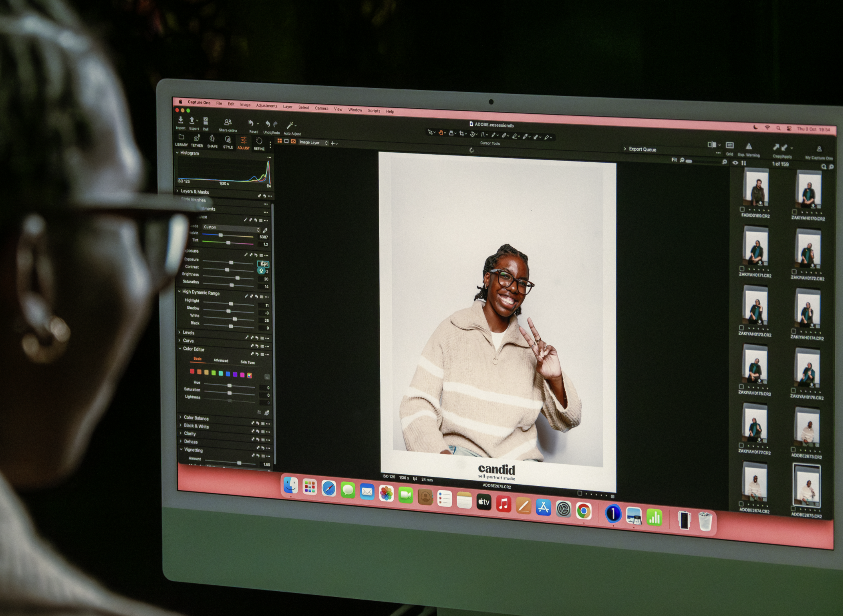Tick the checkbox under FABIO0169.CR2
The image size is (843, 616).
coord(742,210)
